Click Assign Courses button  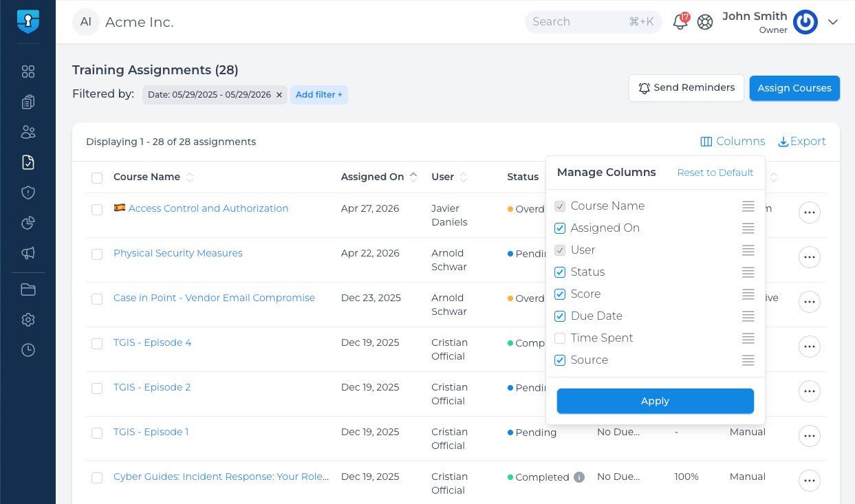pos(794,88)
